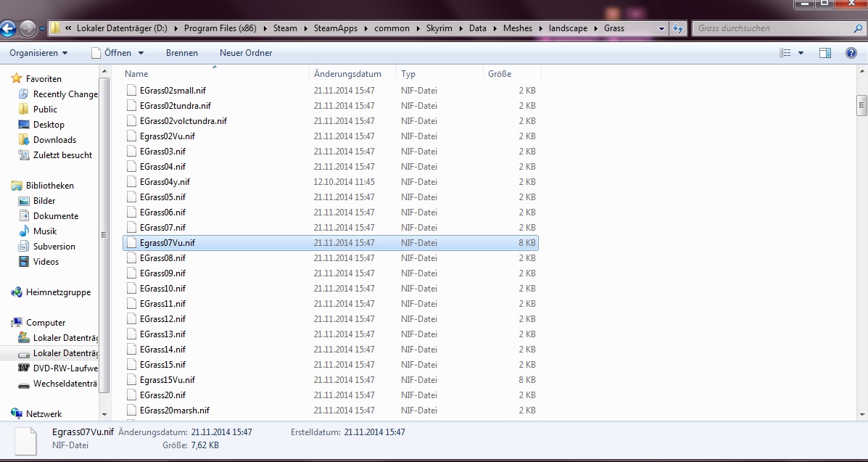Click the change view icon in toolbar
Viewport: 868px width, 462px height.
point(785,53)
